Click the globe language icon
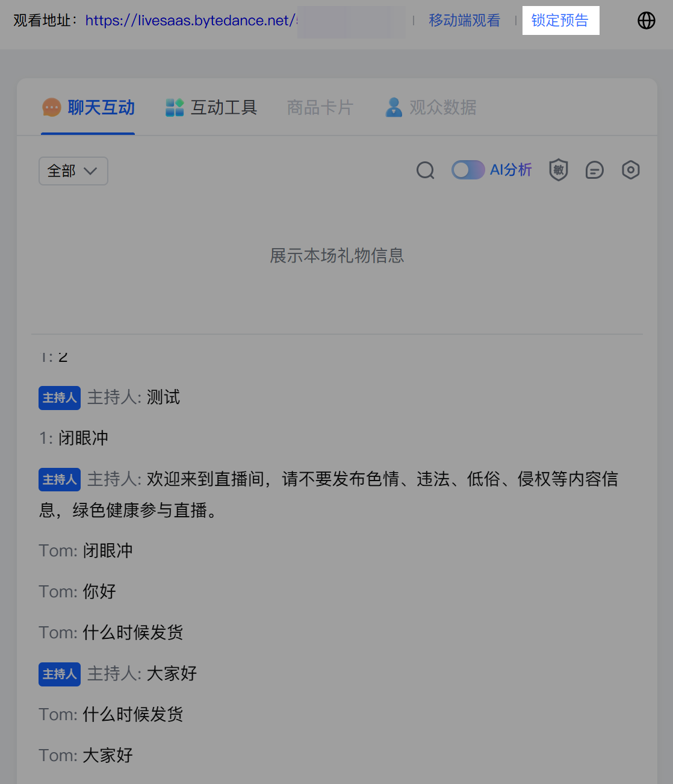 (647, 20)
